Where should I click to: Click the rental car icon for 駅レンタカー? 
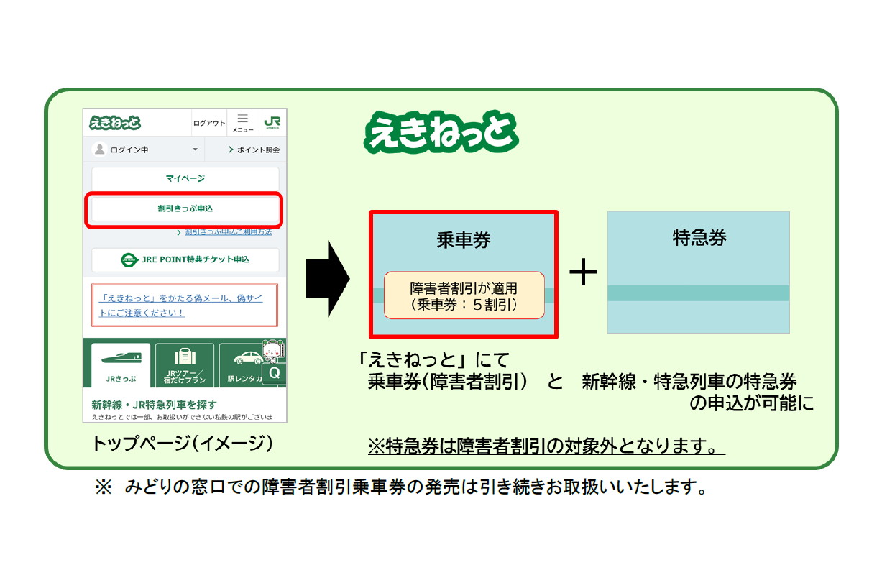pyautogui.click(x=248, y=357)
